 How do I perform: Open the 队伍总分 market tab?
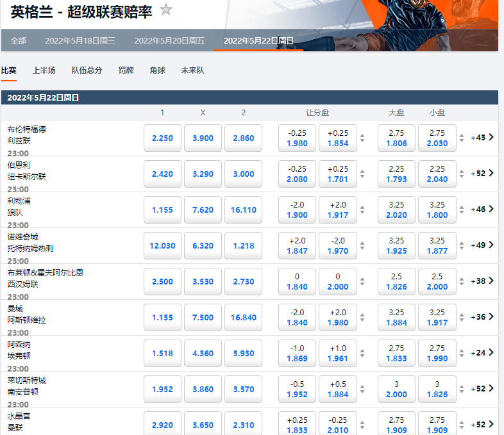tap(87, 70)
